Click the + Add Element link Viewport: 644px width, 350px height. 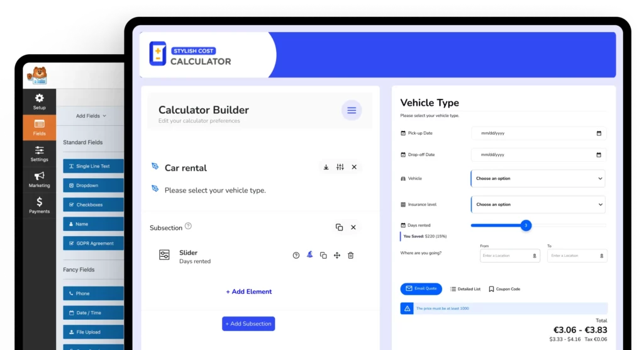pyautogui.click(x=249, y=291)
